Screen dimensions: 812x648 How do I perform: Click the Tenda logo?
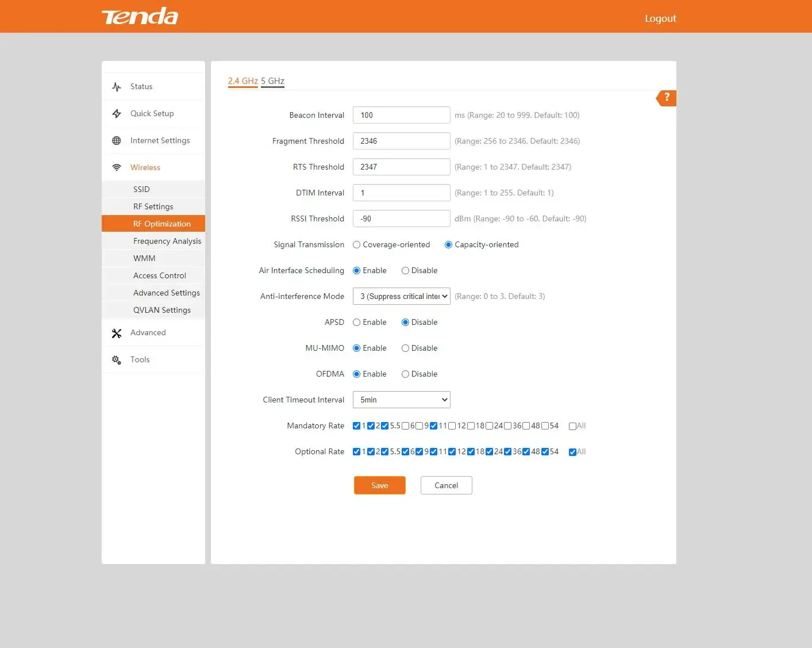[140, 16]
